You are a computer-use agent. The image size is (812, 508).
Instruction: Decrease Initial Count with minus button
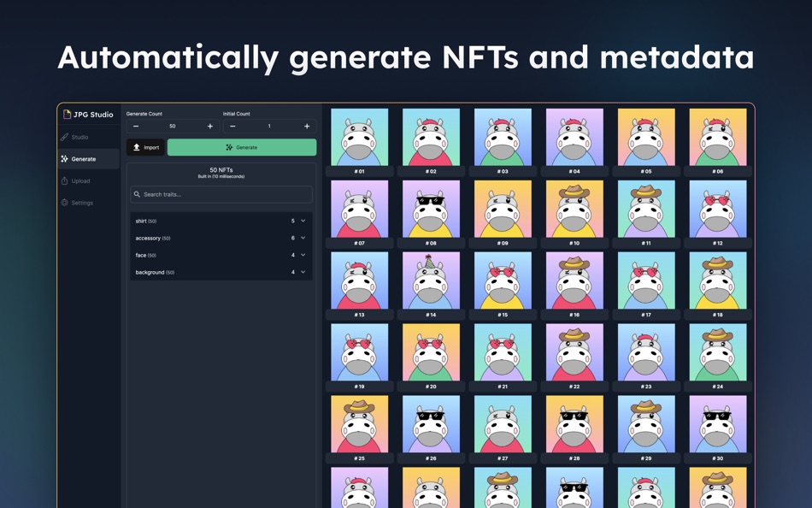[x=232, y=126]
